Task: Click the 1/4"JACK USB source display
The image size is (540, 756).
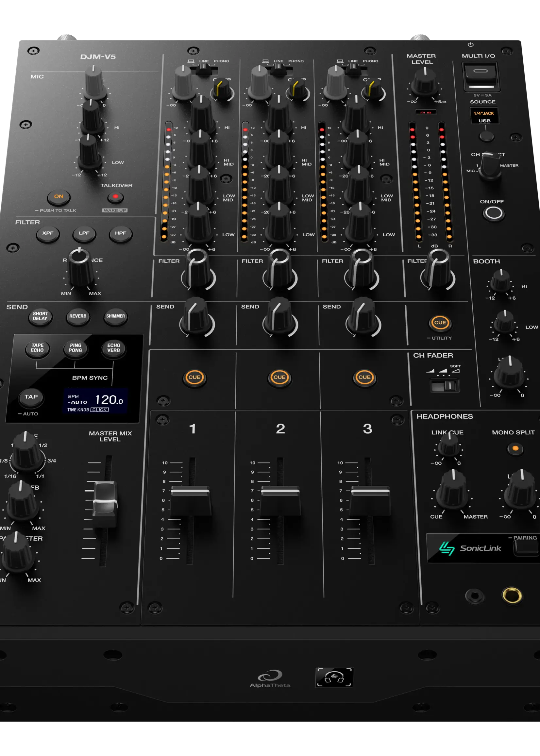Action: 484,116
